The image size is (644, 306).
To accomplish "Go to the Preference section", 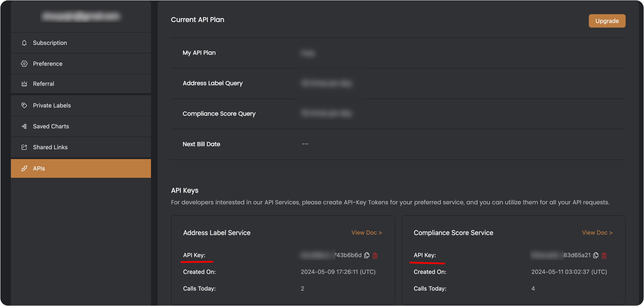I will (47, 64).
